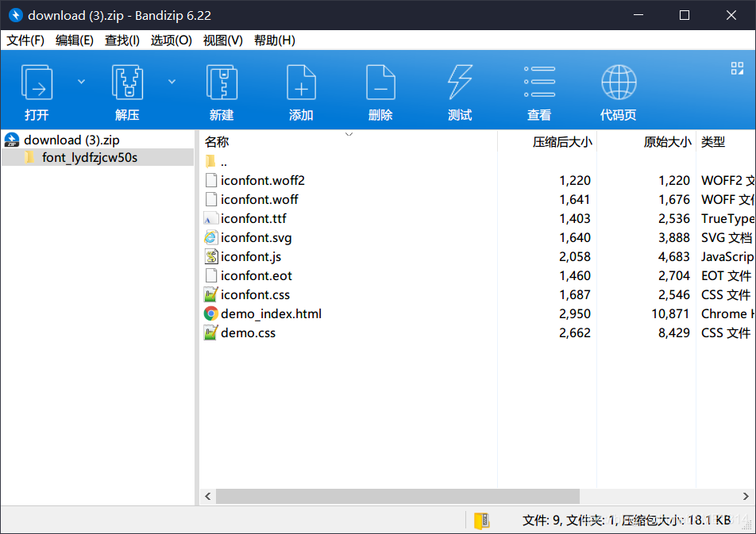Select the iconfont.eot file icon
The height and width of the screenshot is (534, 756).
pyautogui.click(x=210, y=275)
